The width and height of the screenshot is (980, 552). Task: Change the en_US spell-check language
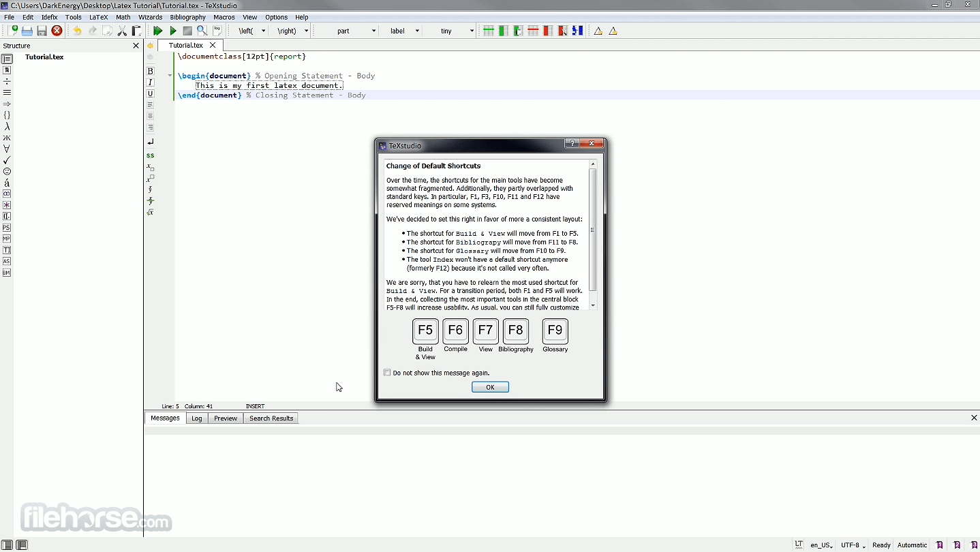[820, 545]
